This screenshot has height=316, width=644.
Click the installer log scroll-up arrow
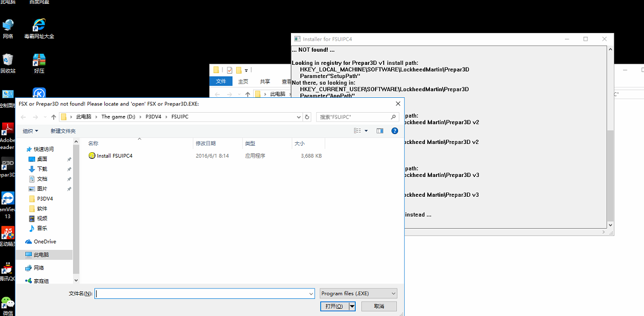point(610,49)
